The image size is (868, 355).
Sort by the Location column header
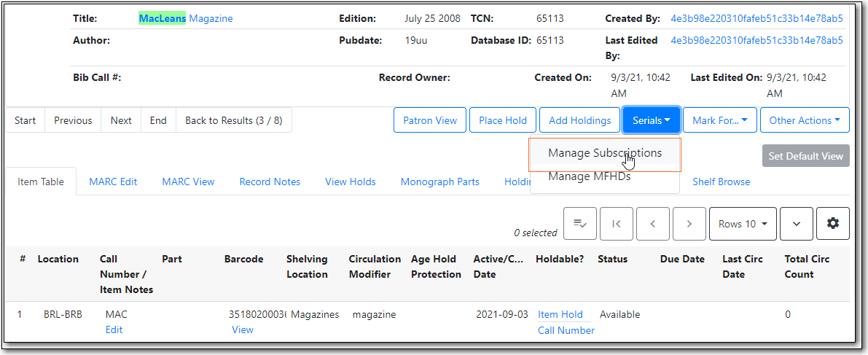(58, 260)
